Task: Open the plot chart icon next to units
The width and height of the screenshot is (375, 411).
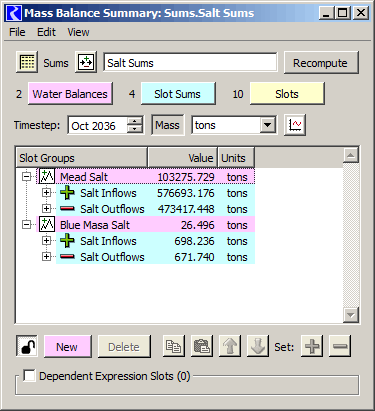Action: pyautogui.click(x=295, y=125)
